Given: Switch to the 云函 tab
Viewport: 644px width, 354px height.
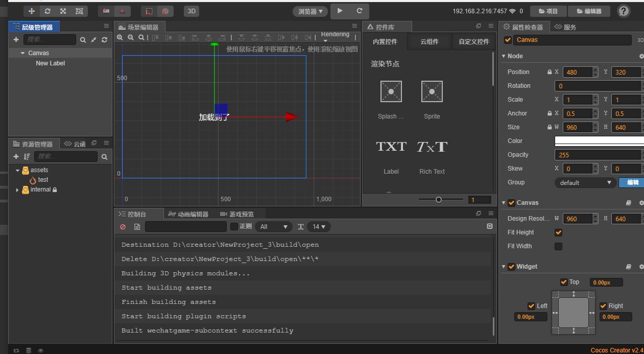Looking at the screenshot, I should (75, 144).
